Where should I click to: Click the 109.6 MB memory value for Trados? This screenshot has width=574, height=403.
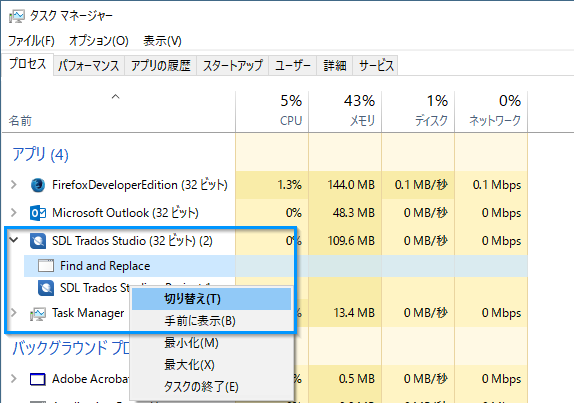[351, 241]
